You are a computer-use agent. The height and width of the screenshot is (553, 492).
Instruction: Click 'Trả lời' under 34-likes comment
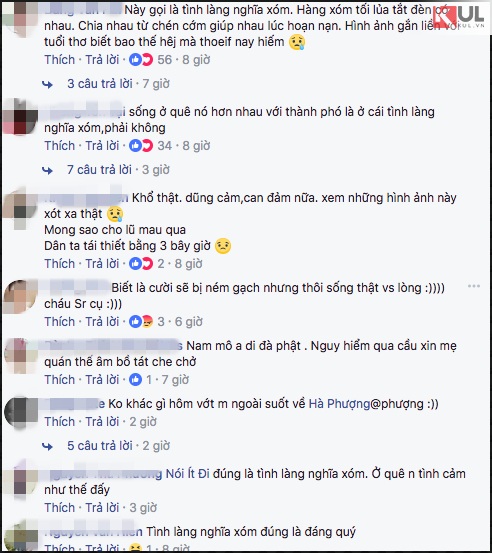[102, 146]
